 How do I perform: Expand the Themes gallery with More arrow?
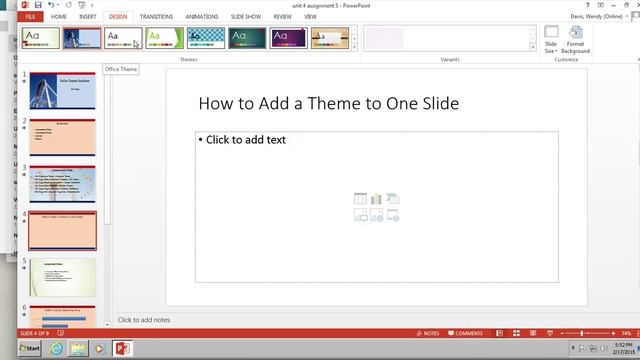click(x=354, y=47)
